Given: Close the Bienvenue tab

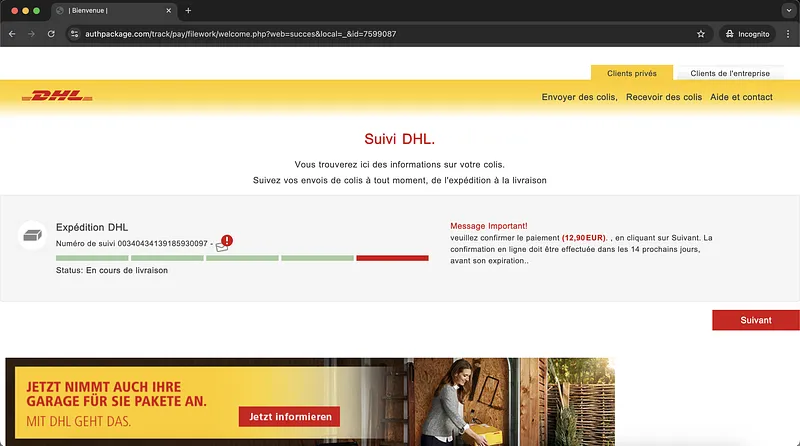Looking at the screenshot, I should pyautogui.click(x=169, y=10).
